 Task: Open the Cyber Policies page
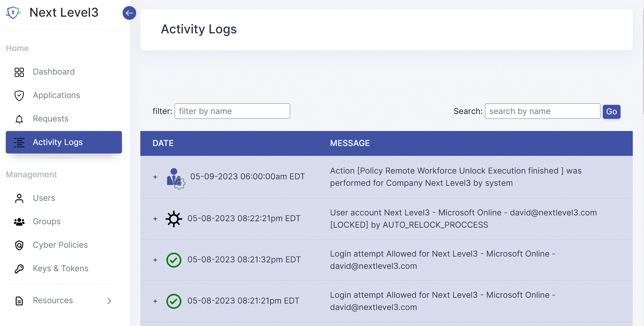(x=64, y=245)
